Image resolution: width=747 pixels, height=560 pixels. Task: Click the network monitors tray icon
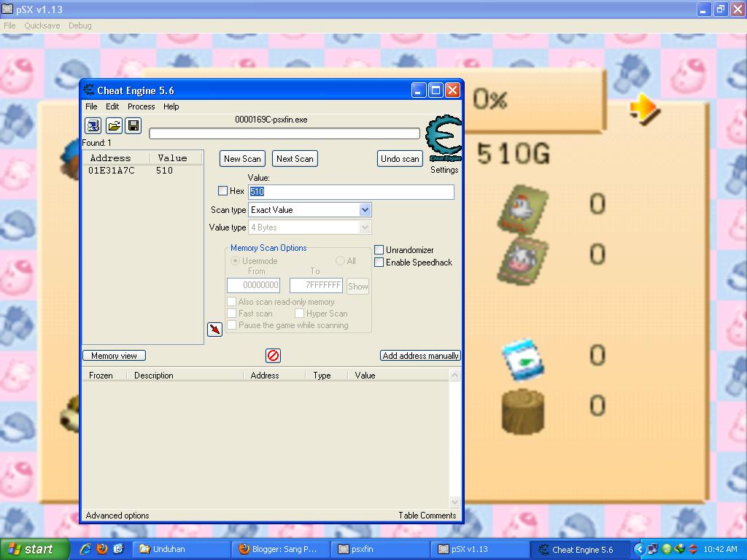[653, 549]
